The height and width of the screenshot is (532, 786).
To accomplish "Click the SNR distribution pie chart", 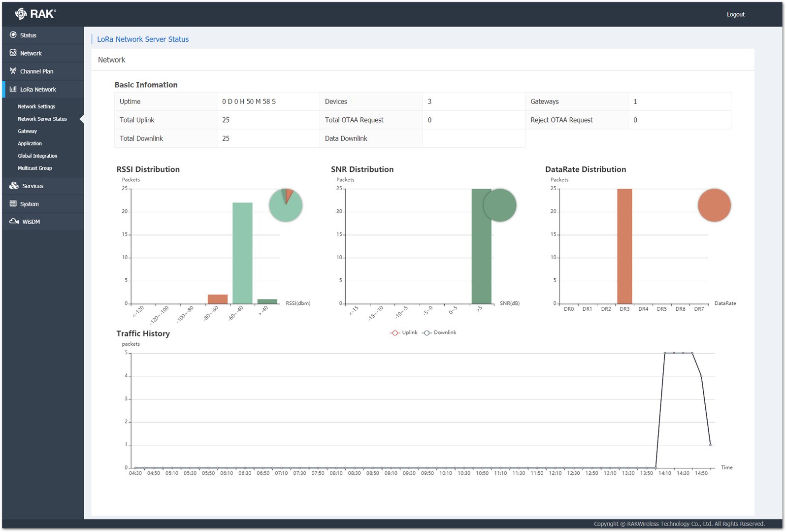I will pyautogui.click(x=500, y=205).
